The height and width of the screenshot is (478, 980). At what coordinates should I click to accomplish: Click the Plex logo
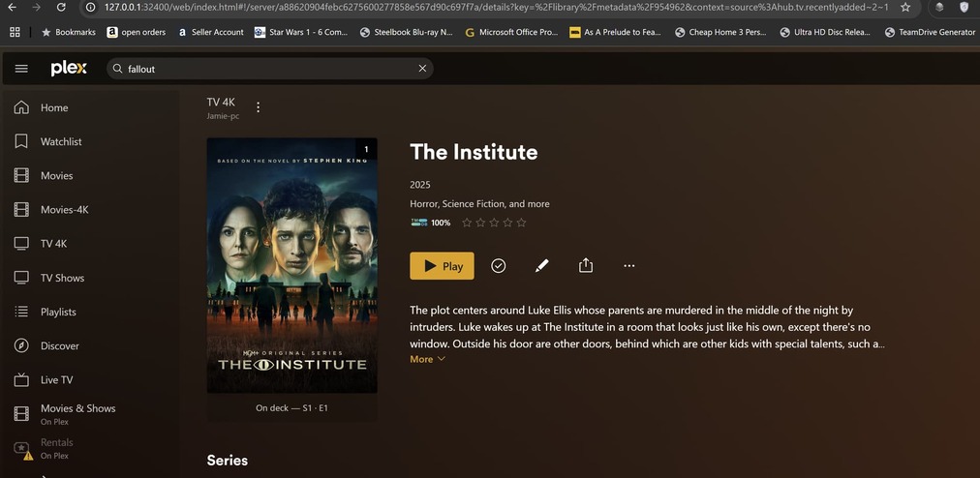[69, 69]
